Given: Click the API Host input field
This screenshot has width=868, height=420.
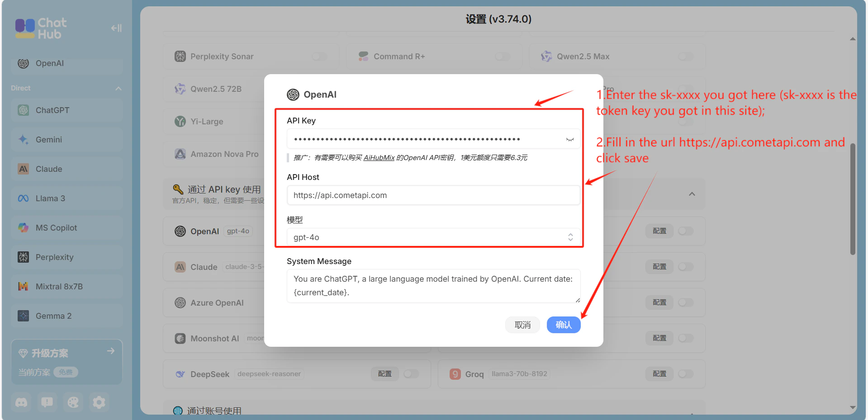Looking at the screenshot, I should (433, 195).
